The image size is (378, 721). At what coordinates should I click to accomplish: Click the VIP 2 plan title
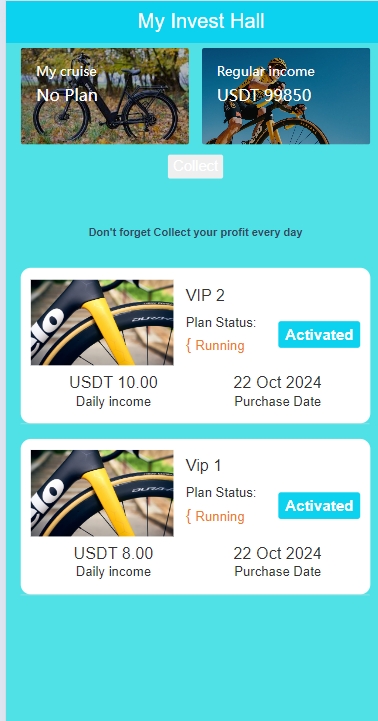[205, 295]
